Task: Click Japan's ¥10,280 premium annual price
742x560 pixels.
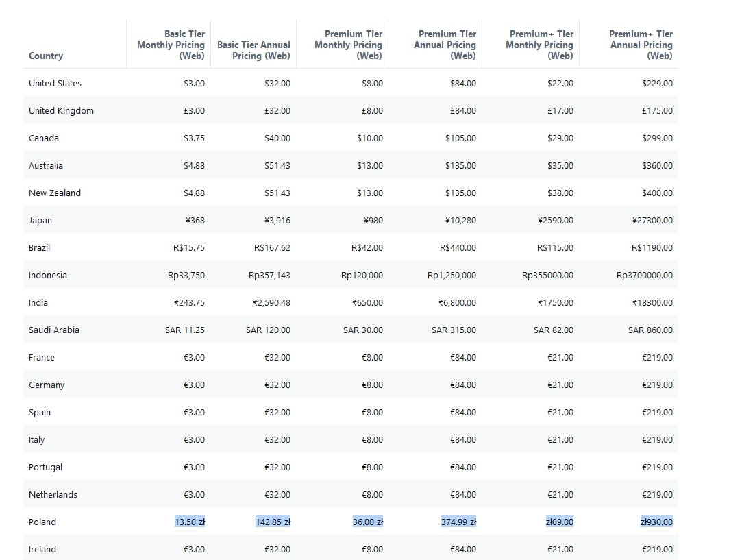Action: tap(460, 220)
